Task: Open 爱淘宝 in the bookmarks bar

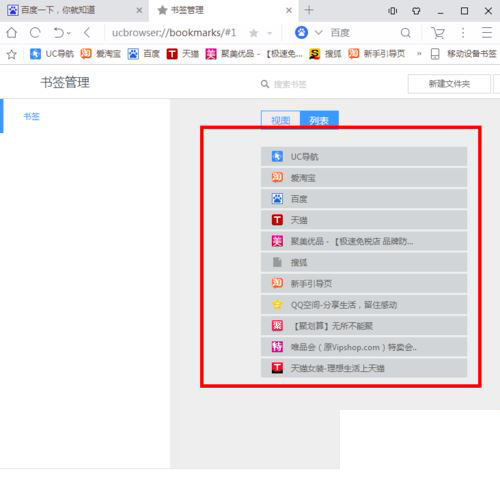Action: point(101,54)
